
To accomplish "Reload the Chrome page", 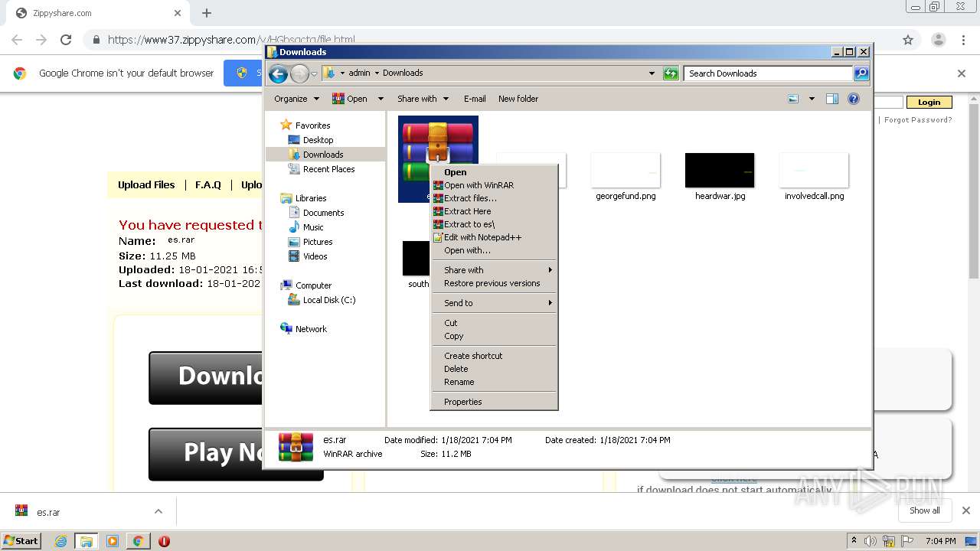I will click(x=66, y=40).
